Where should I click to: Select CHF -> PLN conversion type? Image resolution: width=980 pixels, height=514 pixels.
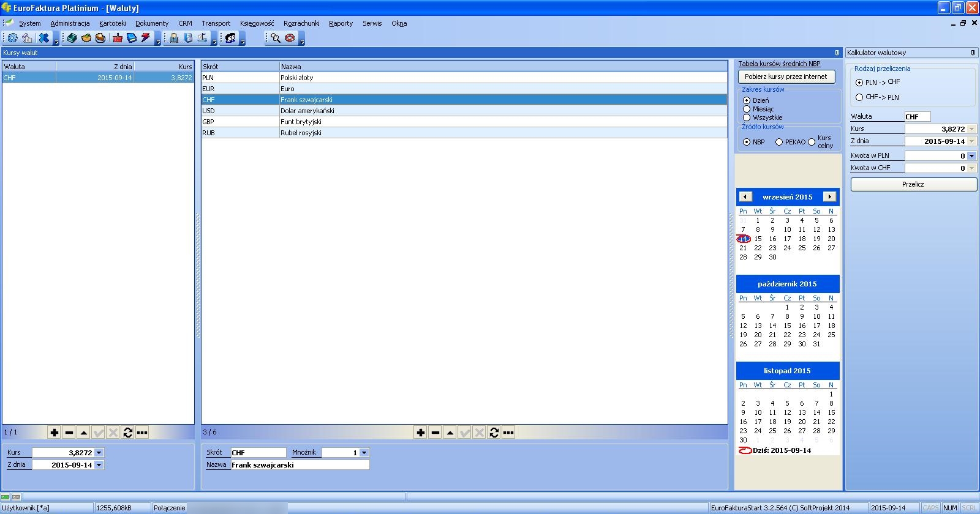859,97
